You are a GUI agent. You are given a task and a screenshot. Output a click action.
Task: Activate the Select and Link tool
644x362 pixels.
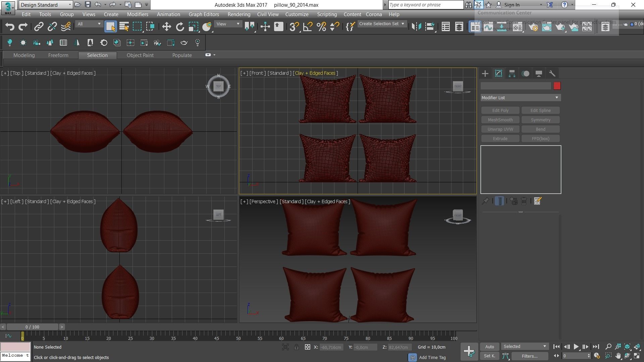coord(39,27)
